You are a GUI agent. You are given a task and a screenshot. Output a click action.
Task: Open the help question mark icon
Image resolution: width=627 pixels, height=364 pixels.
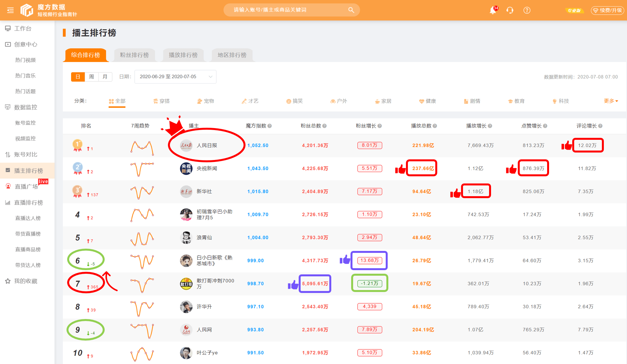527,10
